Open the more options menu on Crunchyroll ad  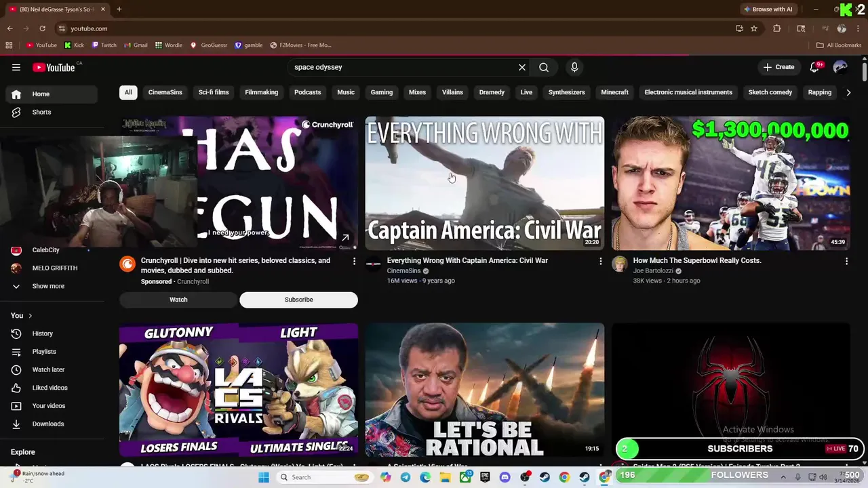click(x=354, y=261)
